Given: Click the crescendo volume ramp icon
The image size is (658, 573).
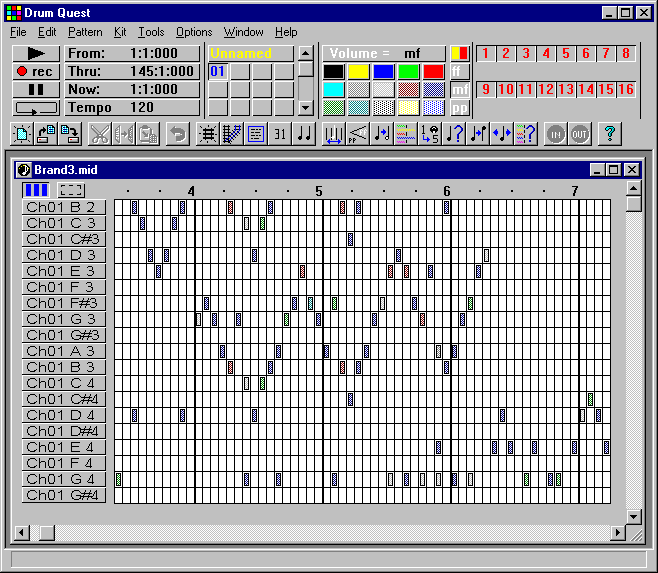Looking at the screenshot, I should click(357, 133).
